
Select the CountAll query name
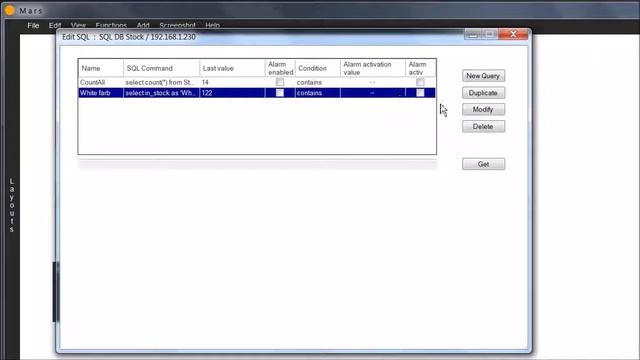click(x=92, y=82)
